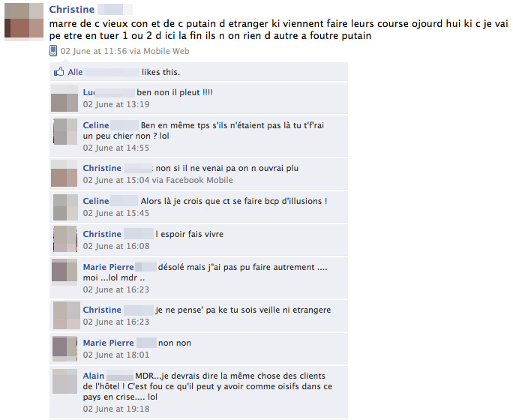Click timestamp 02 June at 19:18
Image resolution: width=513 pixels, height=420 pixels.
(x=116, y=409)
